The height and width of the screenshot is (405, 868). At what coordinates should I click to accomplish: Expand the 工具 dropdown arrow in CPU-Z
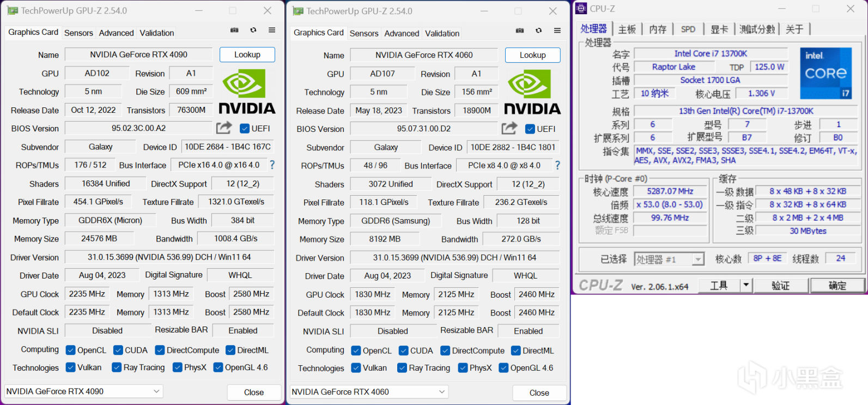(746, 285)
